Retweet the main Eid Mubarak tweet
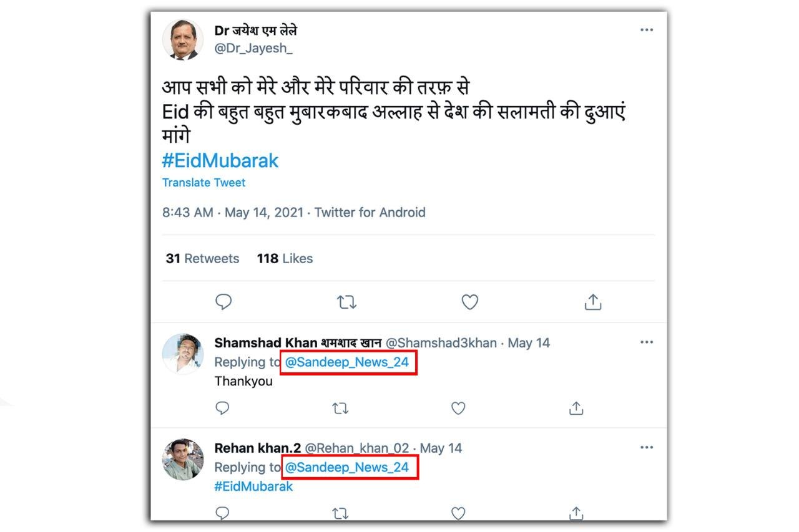Screen dimensions: 799x532 tap(346, 302)
